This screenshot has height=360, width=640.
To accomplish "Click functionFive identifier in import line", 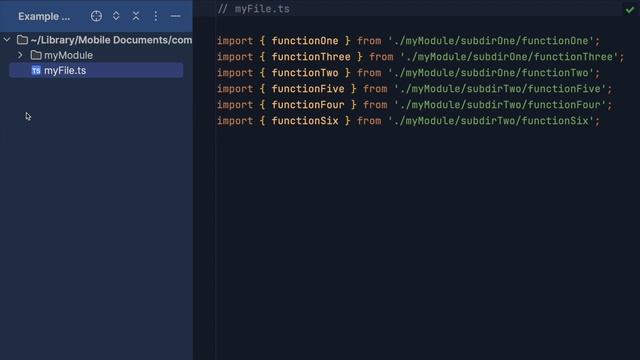I will [x=308, y=89].
